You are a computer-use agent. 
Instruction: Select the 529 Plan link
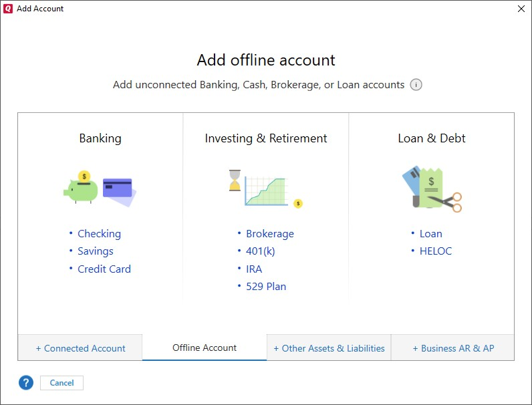click(266, 287)
